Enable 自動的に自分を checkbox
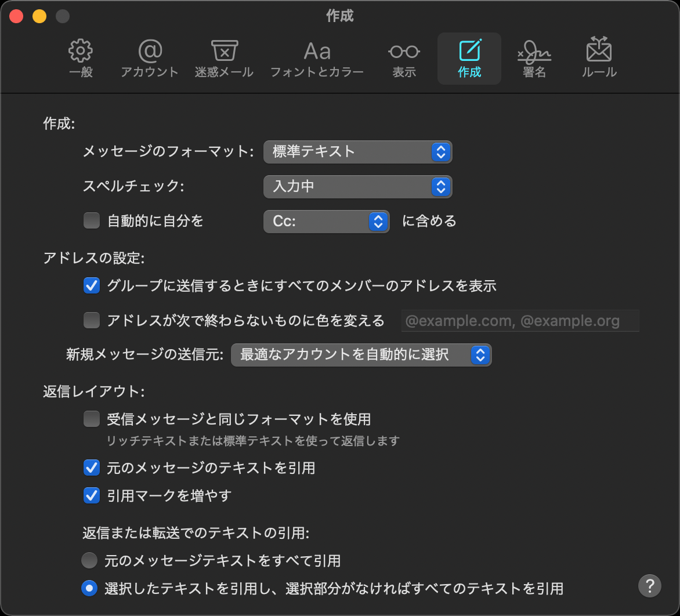The height and width of the screenshot is (616, 680). coord(92,221)
